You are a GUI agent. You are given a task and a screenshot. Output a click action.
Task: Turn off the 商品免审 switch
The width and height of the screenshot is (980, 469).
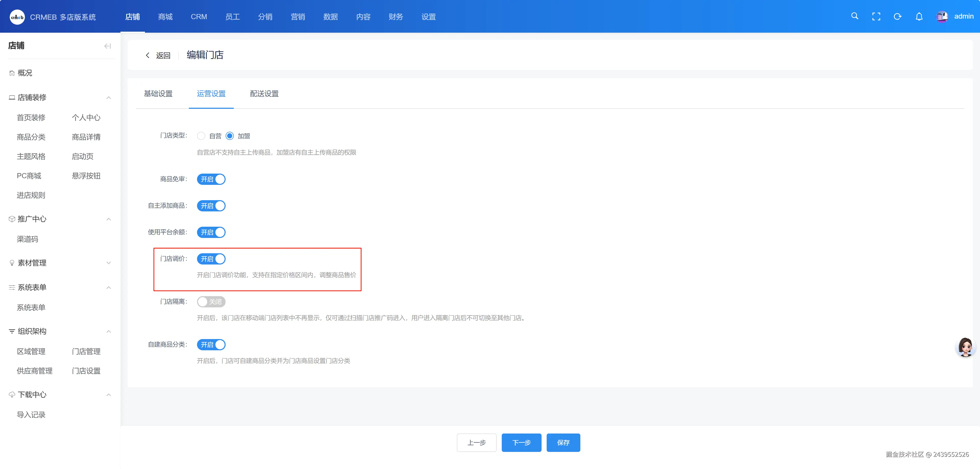tap(211, 179)
